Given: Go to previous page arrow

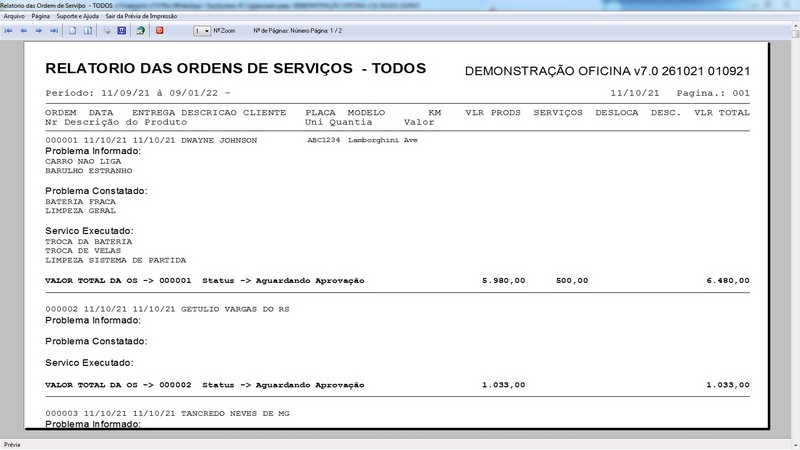Looking at the screenshot, I should [x=23, y=31].
